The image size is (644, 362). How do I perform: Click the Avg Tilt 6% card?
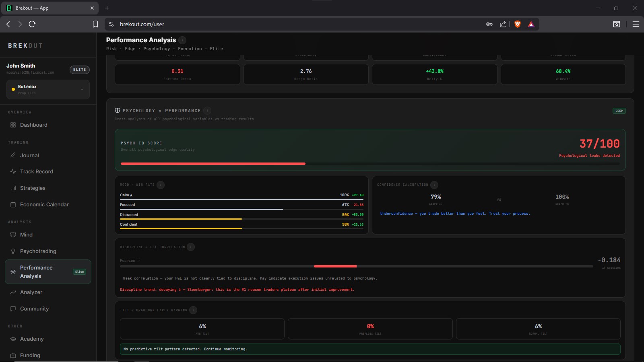click(x=202, y=329)
